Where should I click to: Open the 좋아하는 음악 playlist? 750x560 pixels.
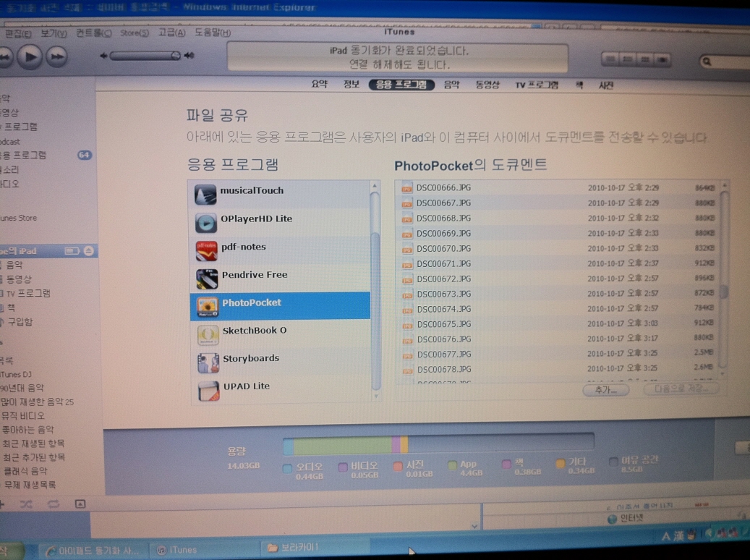pos(27,429)
